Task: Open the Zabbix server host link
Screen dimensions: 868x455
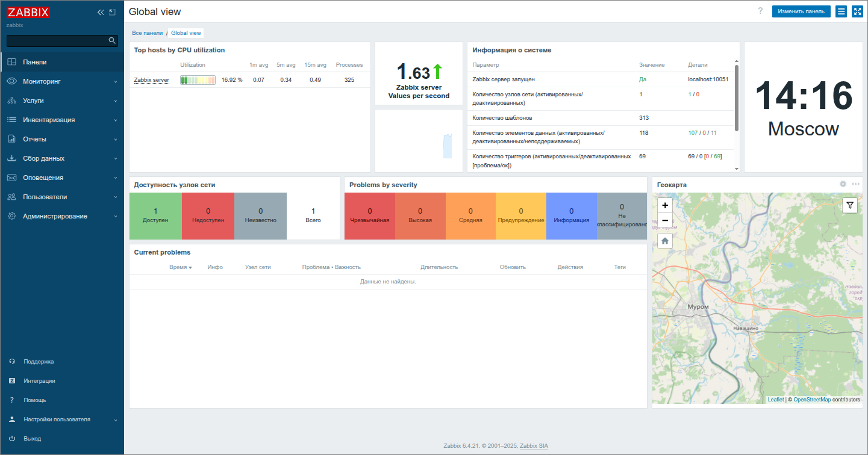Action: coord(151,80)
